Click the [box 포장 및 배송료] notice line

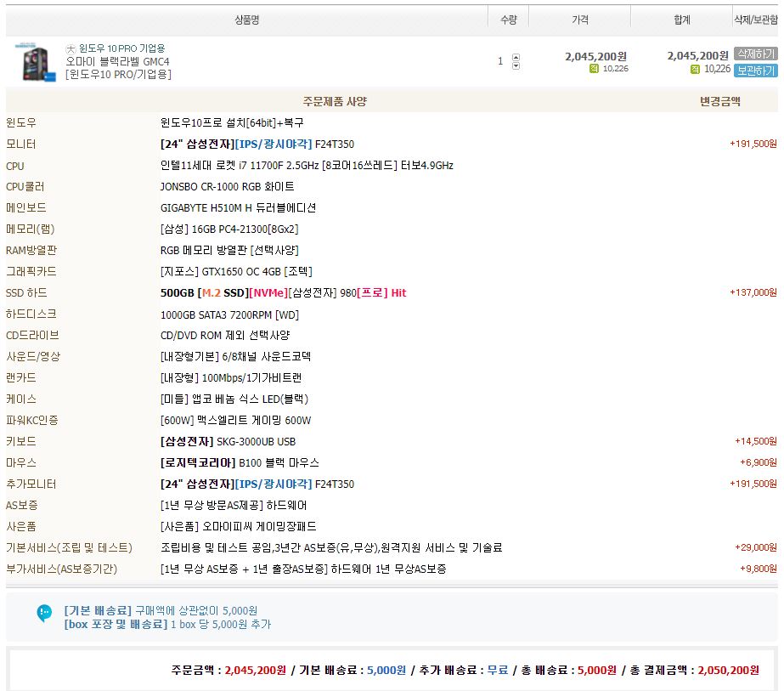(x=167, y=625)
